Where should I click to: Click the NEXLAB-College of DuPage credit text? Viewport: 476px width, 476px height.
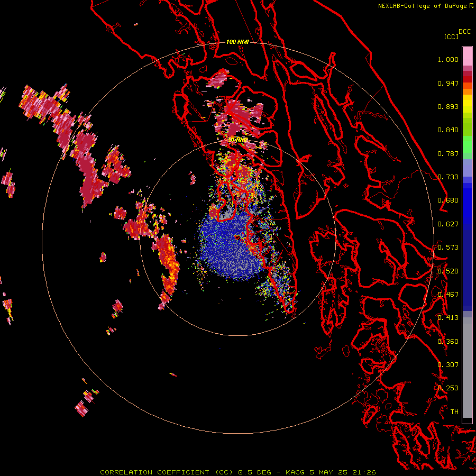click(425, 6)
